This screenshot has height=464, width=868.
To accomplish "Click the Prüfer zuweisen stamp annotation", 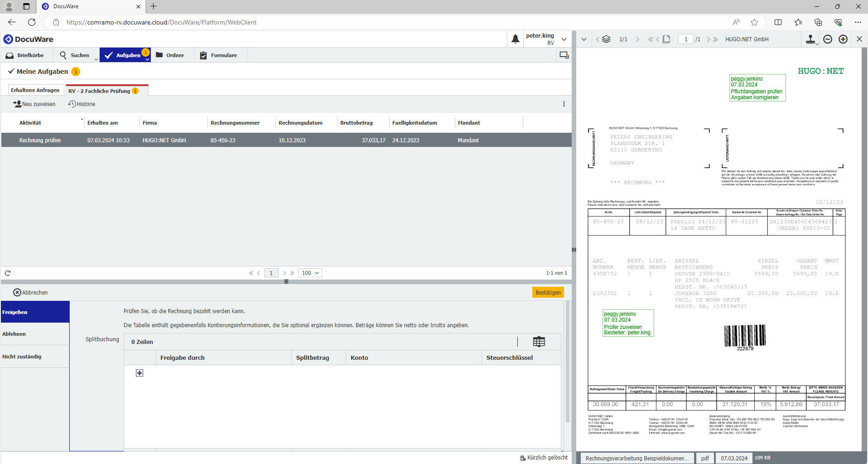I will click(628, 323).
